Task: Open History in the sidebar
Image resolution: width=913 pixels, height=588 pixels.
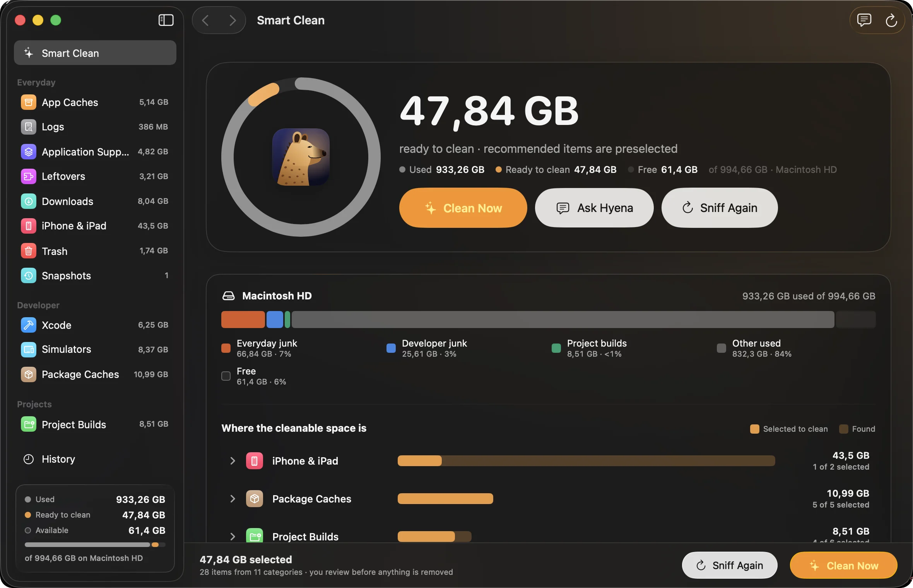Action: pos(95,459)
